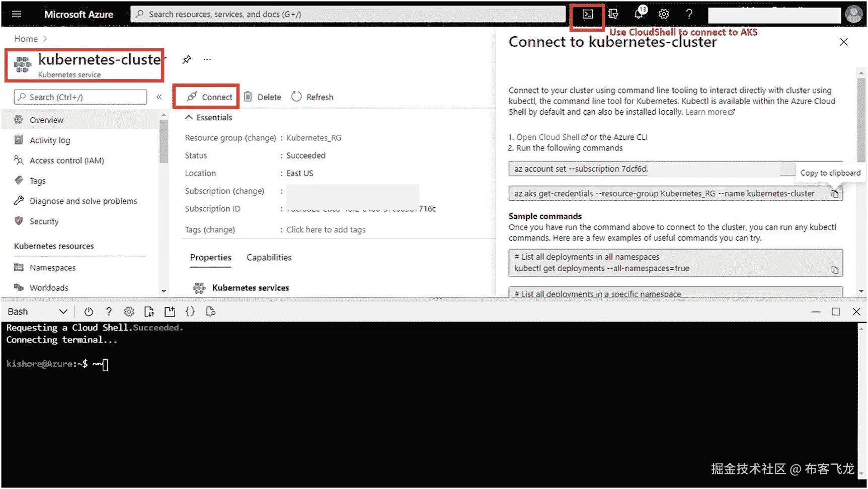Switch to the Capabilities tab
Image resolution: width=868 pixels, height=489 pixels.
click(269, 258)
